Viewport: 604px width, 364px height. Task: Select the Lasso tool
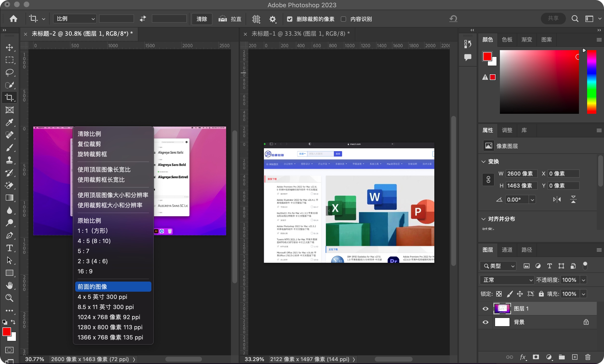pyautogui.click(x=10, y=73)
